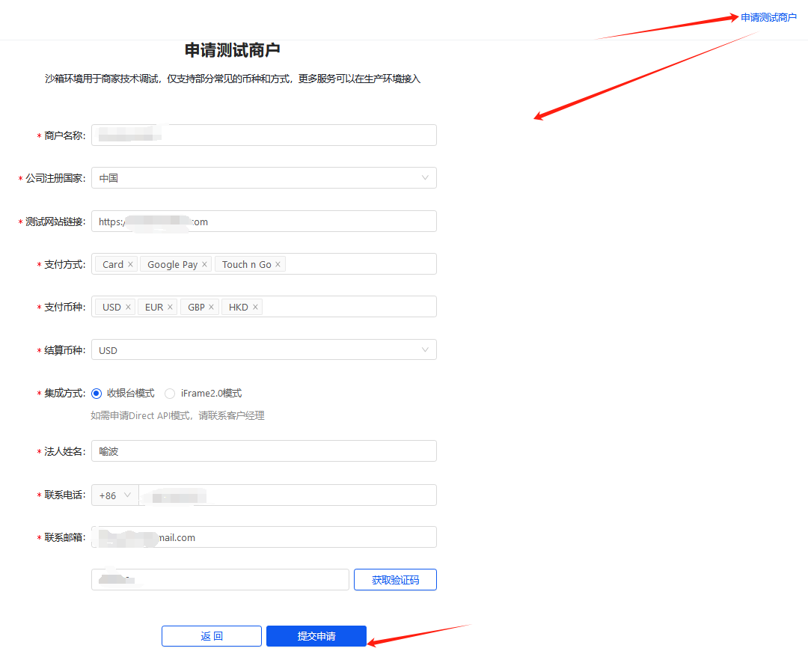Click 获取验证码 to get verification code
This screenshot has width=808, height=672.
[x=395, y=580]
